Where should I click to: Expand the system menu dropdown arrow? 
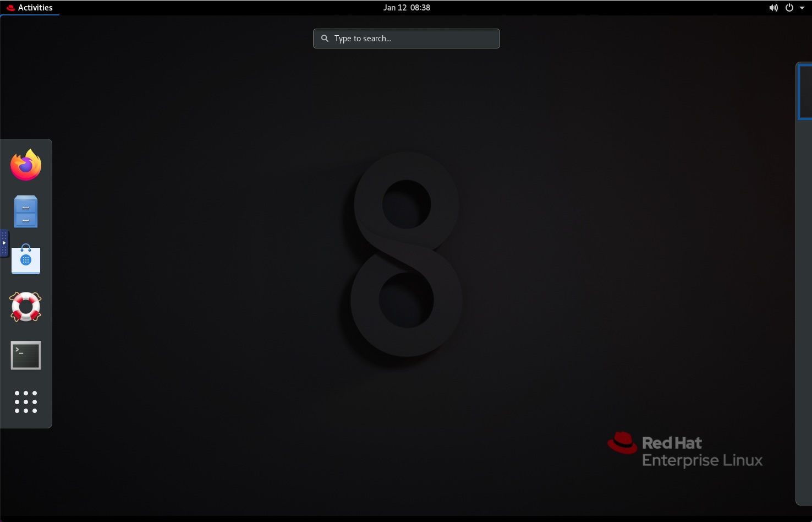[x=802, y=8]
